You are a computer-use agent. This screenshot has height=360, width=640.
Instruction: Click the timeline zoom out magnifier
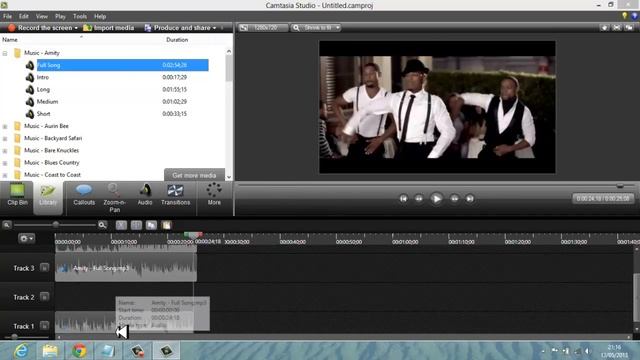point(7,225)
